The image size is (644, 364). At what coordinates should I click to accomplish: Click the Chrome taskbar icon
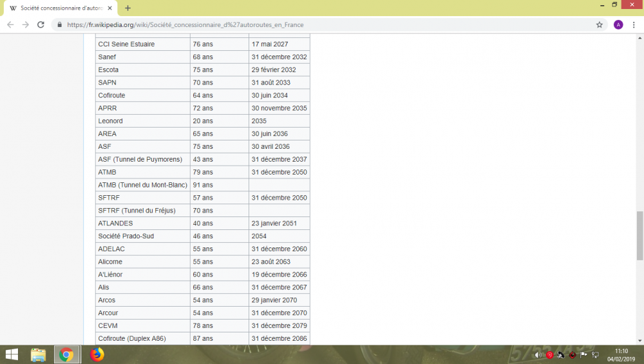pyautogui.click(x=66, y=354)
